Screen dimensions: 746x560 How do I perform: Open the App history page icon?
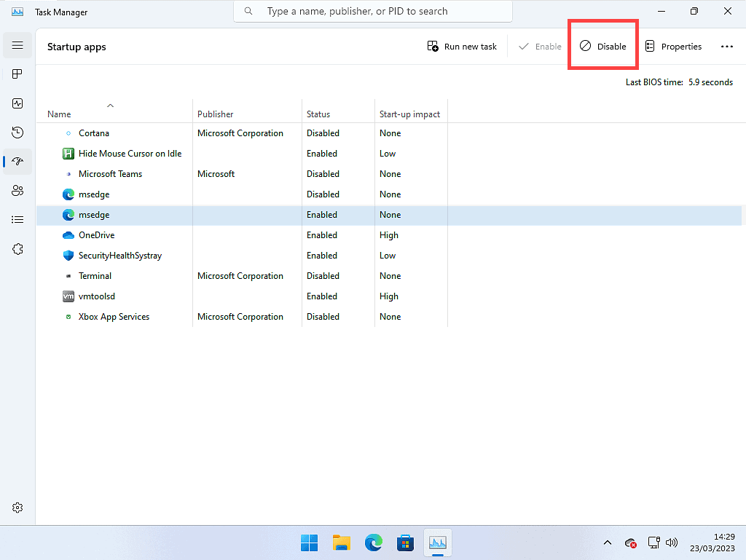(x=17, y=133)
